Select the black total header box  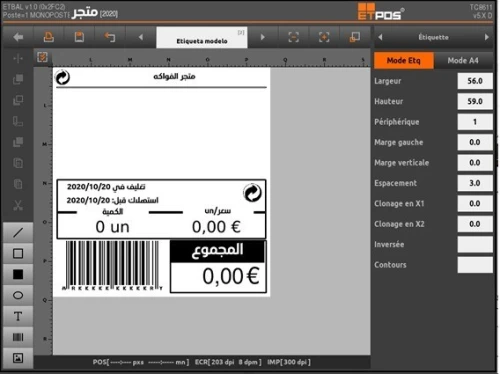click(x=218, y=251)
